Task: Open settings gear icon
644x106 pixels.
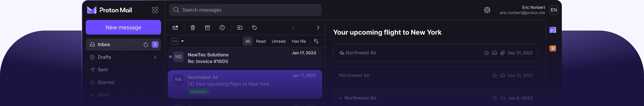Action: point(487,10)
